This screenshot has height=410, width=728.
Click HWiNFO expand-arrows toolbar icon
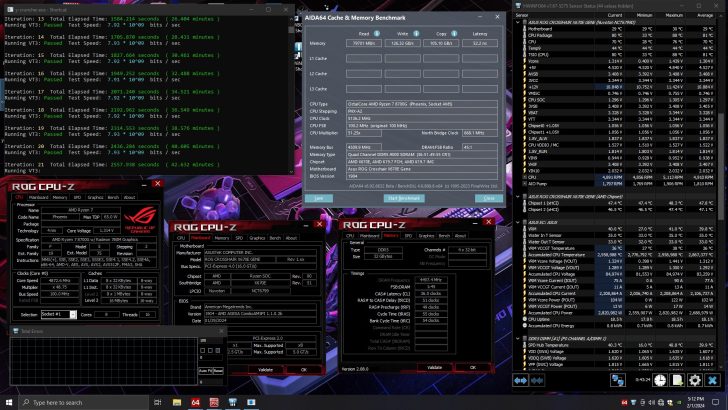(x=520, y=380)
